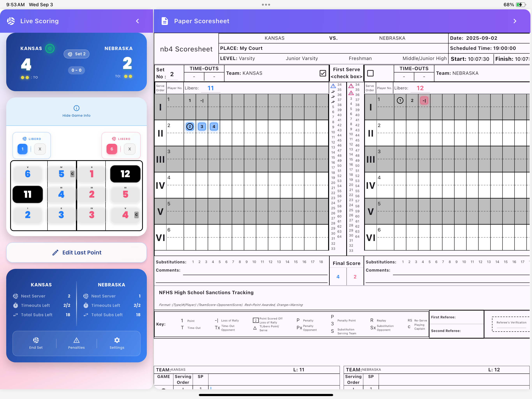Click the First Referee field

tap(456, 317)
